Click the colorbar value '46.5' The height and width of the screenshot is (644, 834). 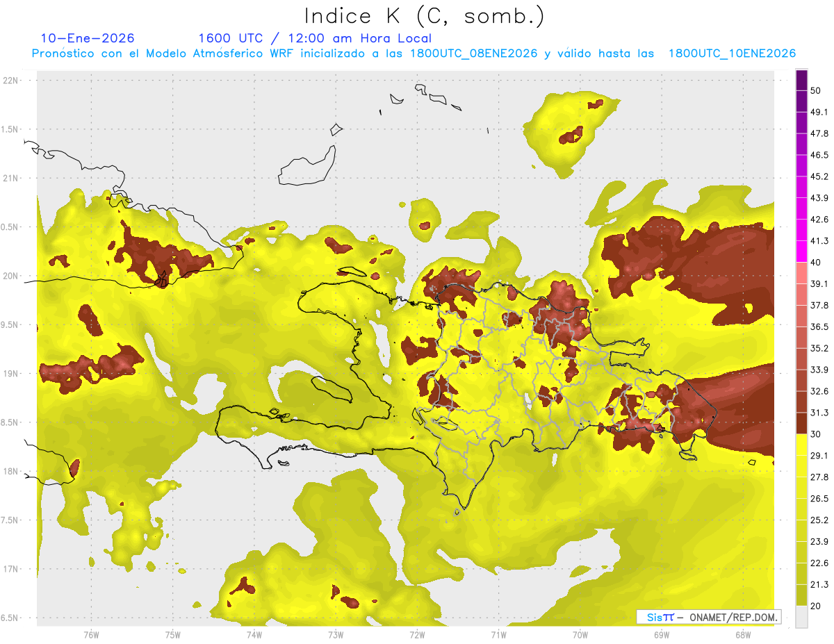[x=819, y=155]
